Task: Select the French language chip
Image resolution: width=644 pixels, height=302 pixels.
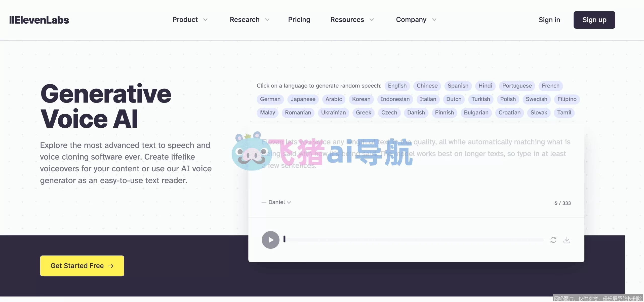Action: click(x=550, y=86)
